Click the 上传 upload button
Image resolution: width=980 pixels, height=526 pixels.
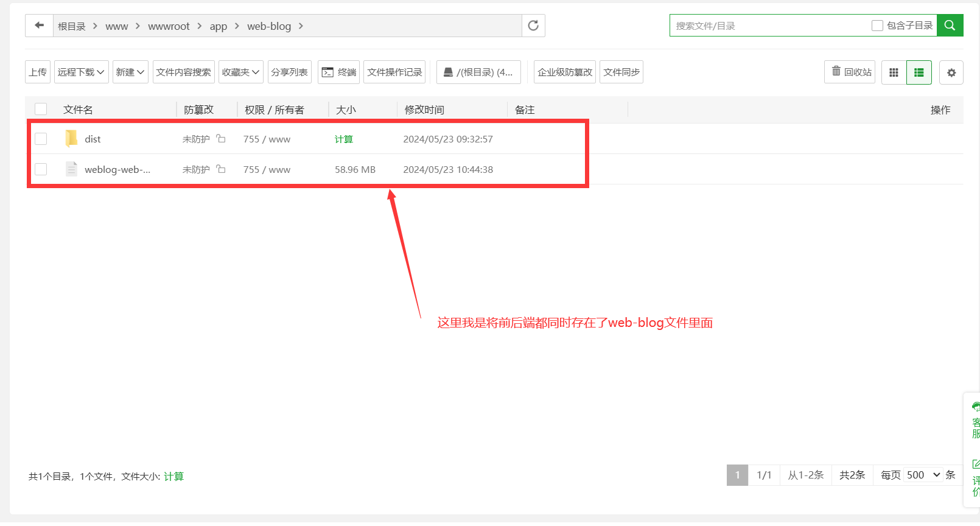click(x=38, y=72)
